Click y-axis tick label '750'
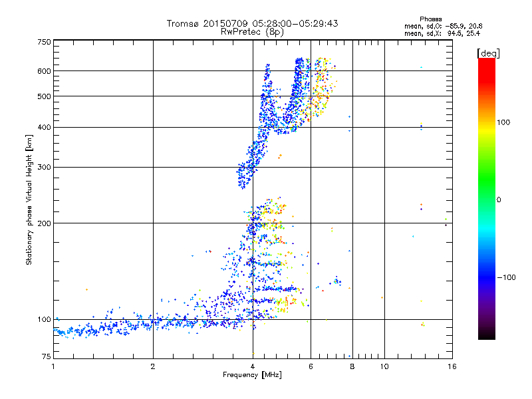532x399 pixels. (x=45, y=42)
